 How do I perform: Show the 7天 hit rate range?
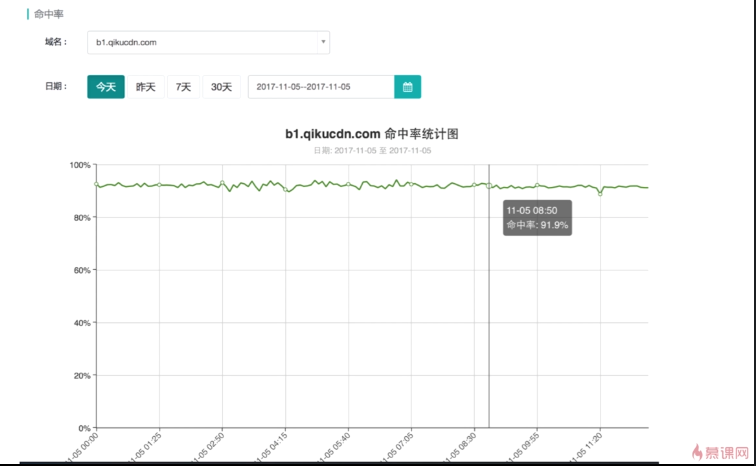(x=184, y=87)
